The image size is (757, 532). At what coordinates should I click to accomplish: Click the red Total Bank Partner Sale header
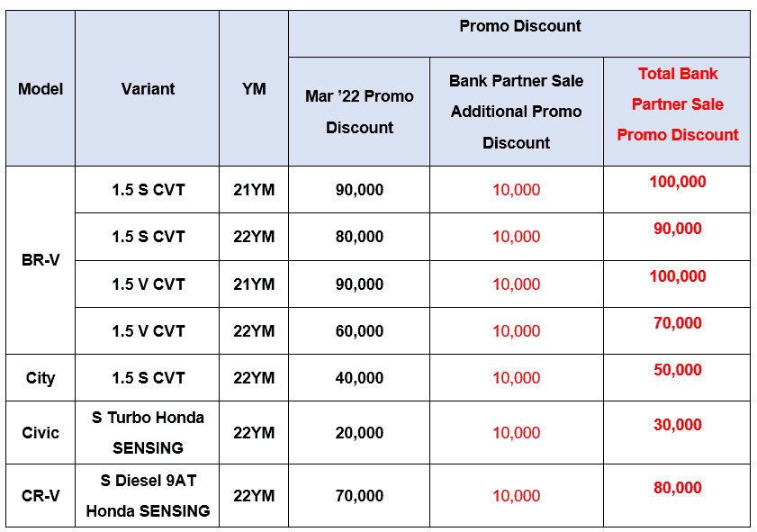(677, 104)
